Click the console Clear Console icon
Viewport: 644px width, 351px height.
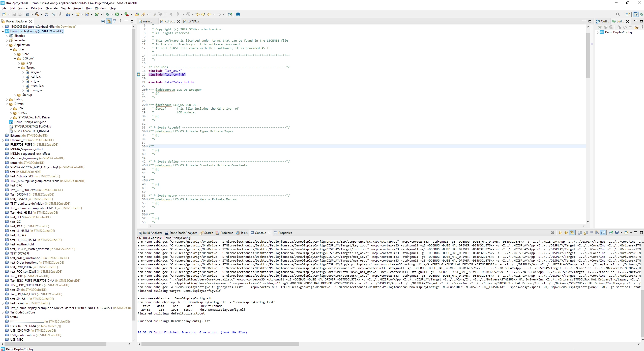597,233
